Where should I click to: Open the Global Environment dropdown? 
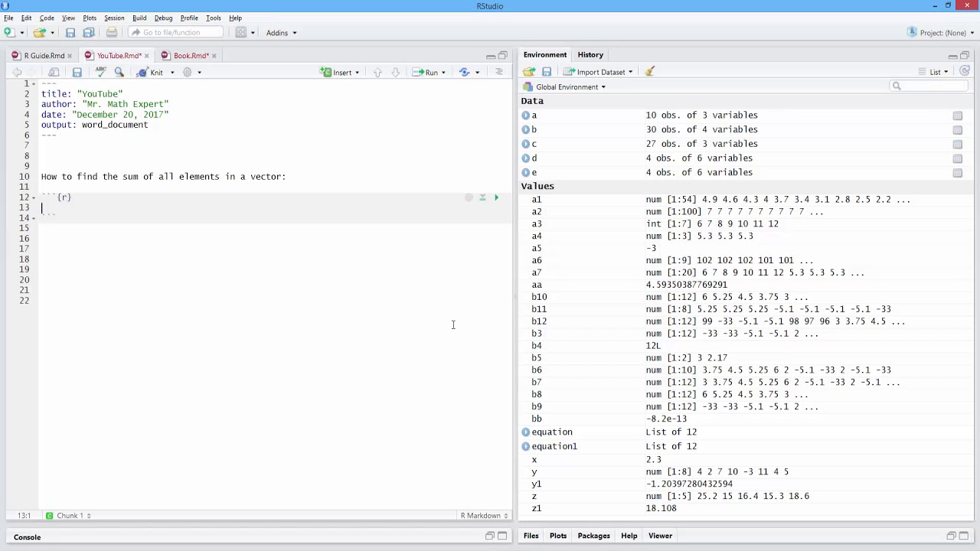565,86
